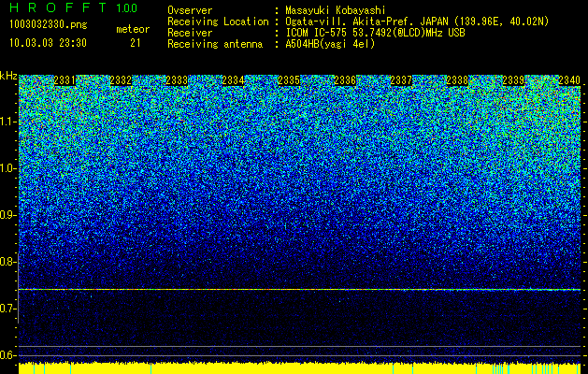Screen dimensions: 588x374
Task: Click the 1.1 frequency axis label
Action: coord(7,122)
